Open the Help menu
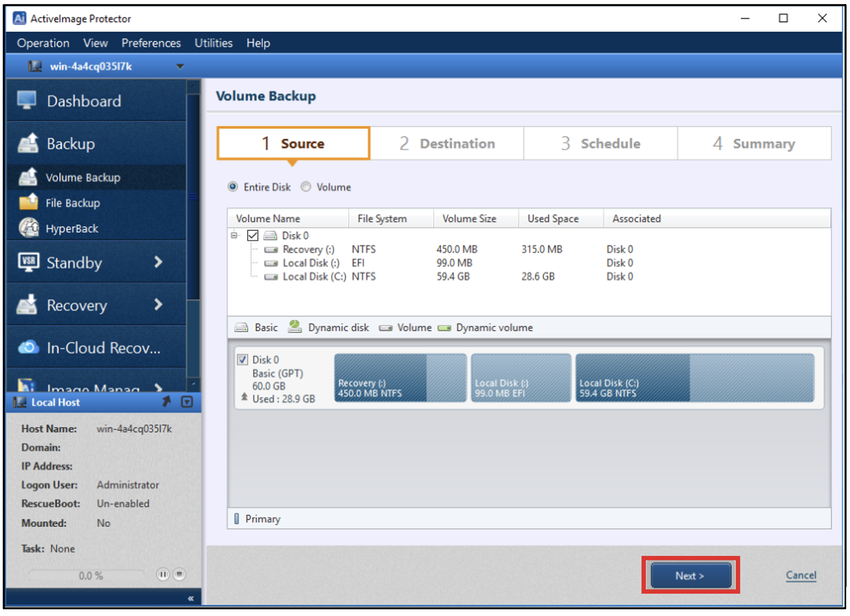This screenshot has height=616, width=850. (258, 43)
